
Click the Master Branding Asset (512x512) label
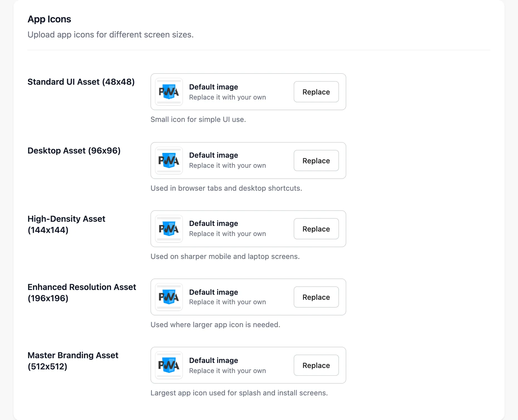click(x=73, y=361)
